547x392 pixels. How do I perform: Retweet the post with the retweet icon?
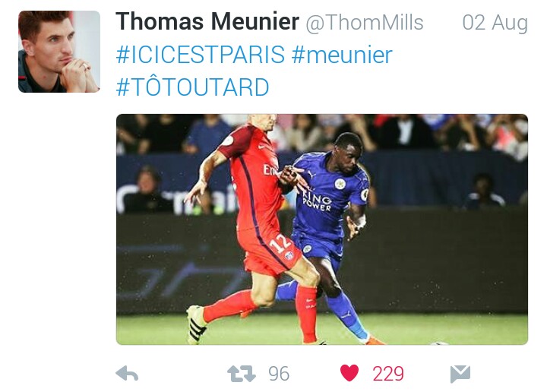click(x=241, y=374)
